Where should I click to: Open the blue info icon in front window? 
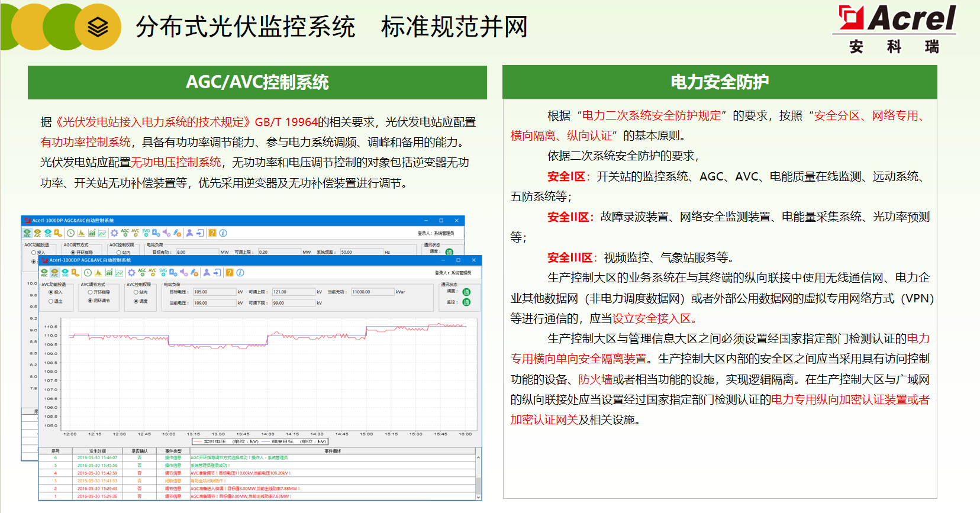240,273
